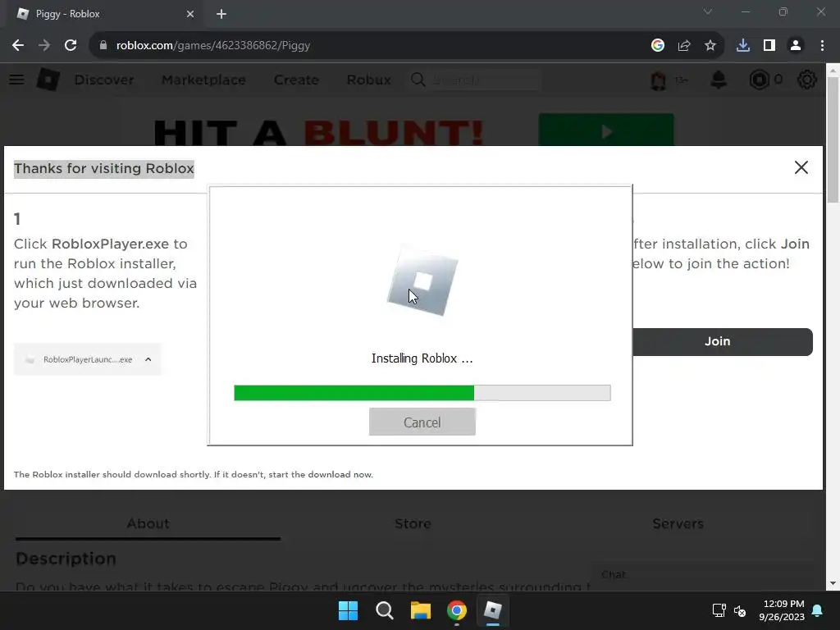
Task: Click the browser back arrow
Action: coord(18,46)
